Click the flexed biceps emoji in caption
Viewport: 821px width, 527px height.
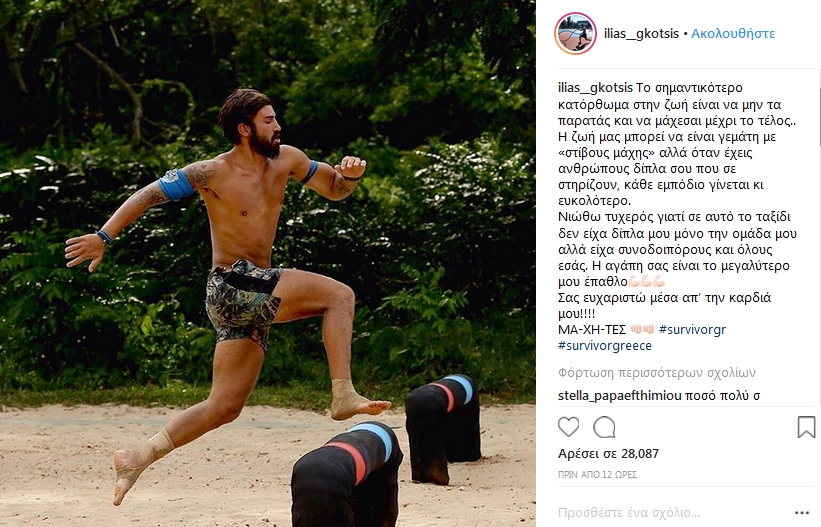click(647, 282)
